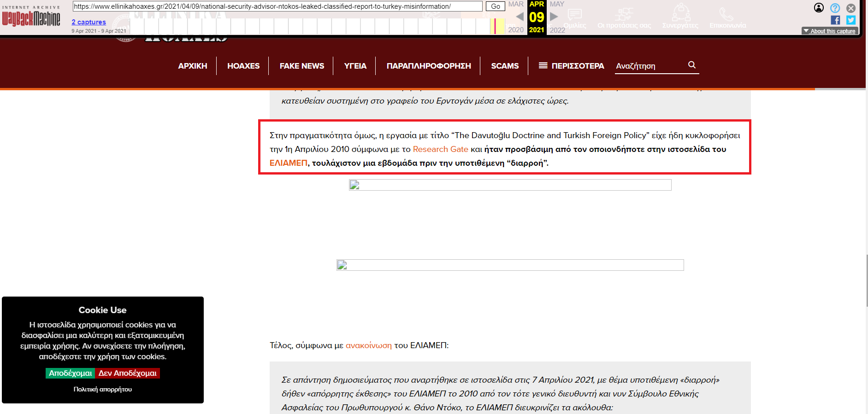The image size is (868, 414).
Task: Click the search magnifier icon
Action: pyautogui.click(x=691, y=65)
